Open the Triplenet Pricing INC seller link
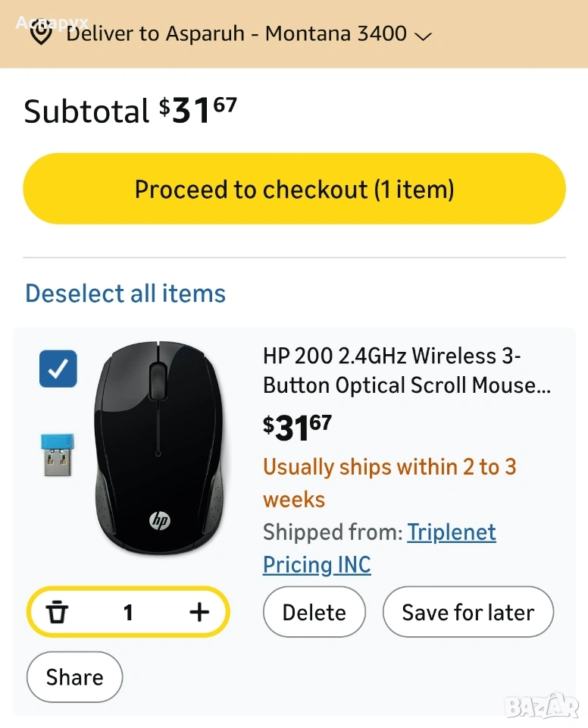 pyautogui.click(x=451, y=532)
